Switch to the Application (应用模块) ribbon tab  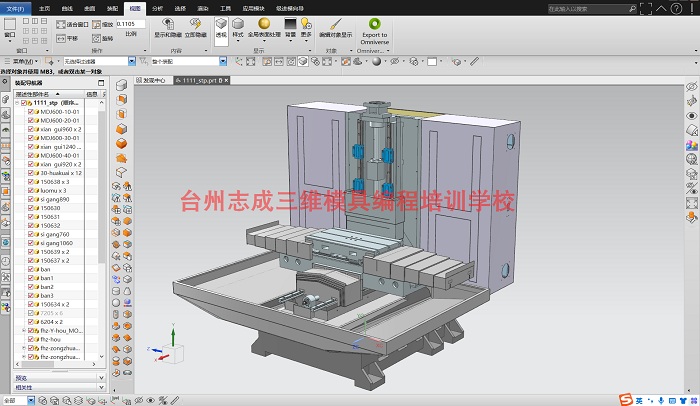pos(254,8)
